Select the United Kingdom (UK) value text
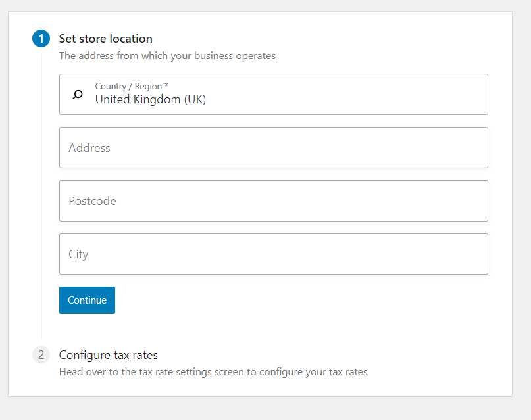Screen dimensions: 531x420 point(151,99)
